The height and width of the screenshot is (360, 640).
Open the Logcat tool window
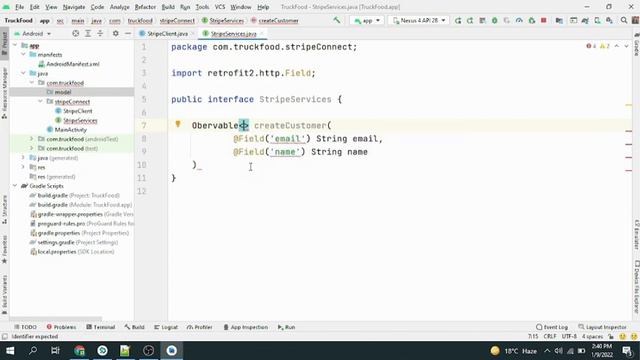point(166,327)
